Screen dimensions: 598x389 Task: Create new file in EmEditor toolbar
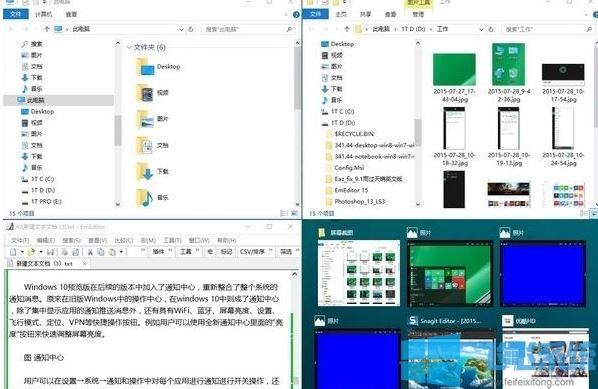click(x=13, y=252)
